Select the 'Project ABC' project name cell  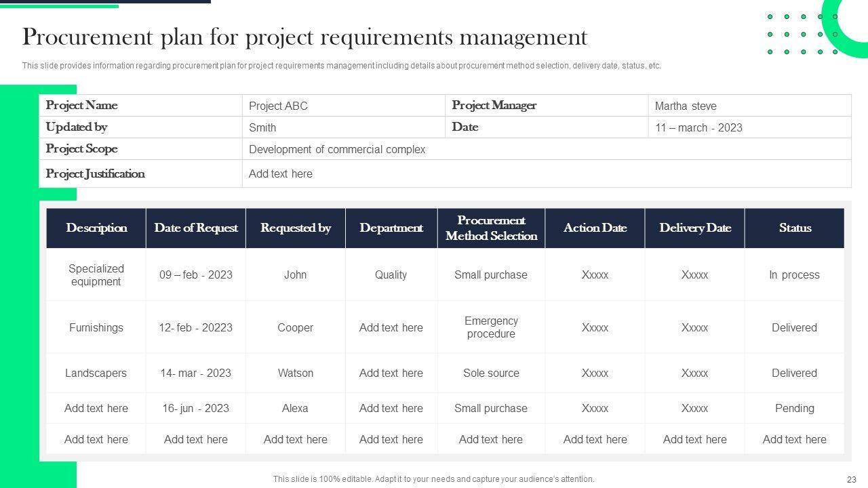tap(278, 106)
